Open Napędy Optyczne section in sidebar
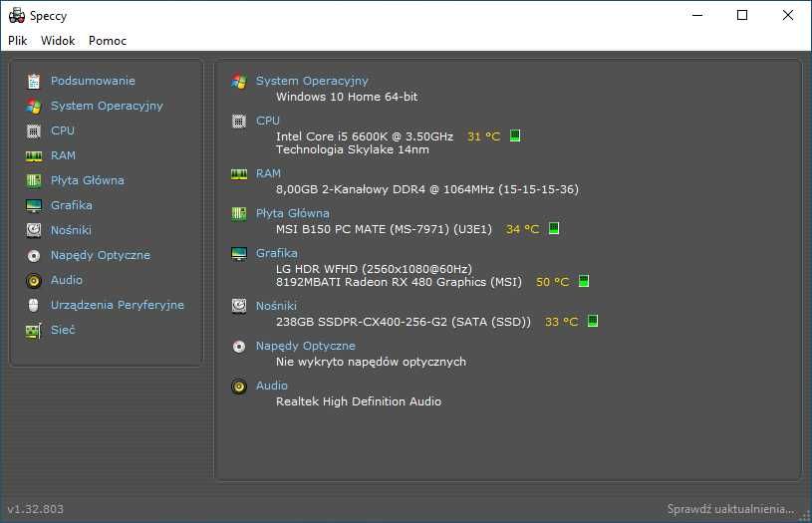812x523 pixels. 101,255
